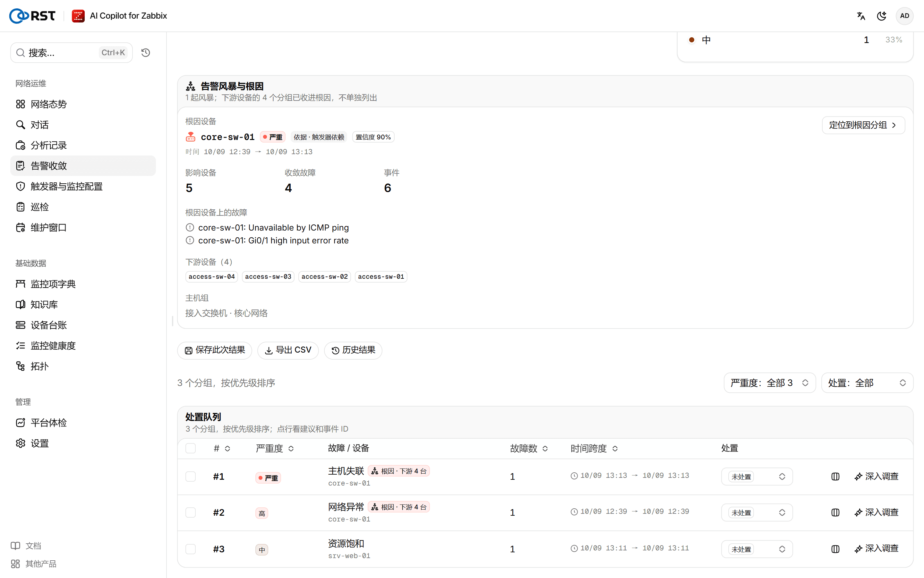Open 对话 in sidebar
Image resolution: width=924 pixels, height=578 pixels.
tap(83, 125)
